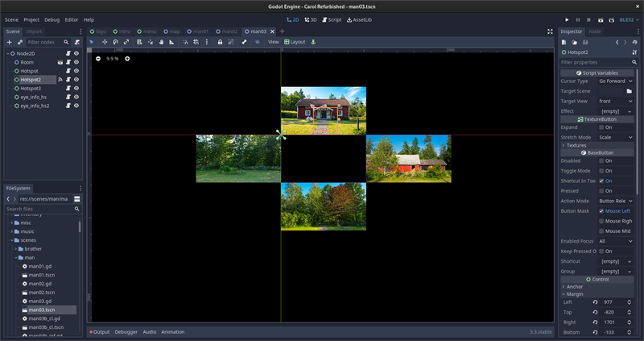Enable Toggle Mode checkbox
This screenshot has height=341, width=644.
click(x=601, y=171)
